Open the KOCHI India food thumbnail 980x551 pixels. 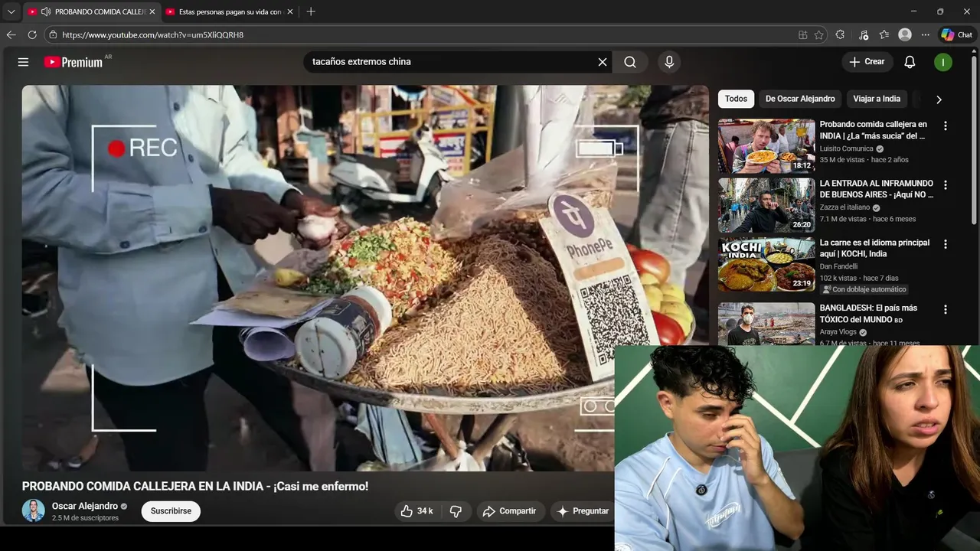pos(766,264)
